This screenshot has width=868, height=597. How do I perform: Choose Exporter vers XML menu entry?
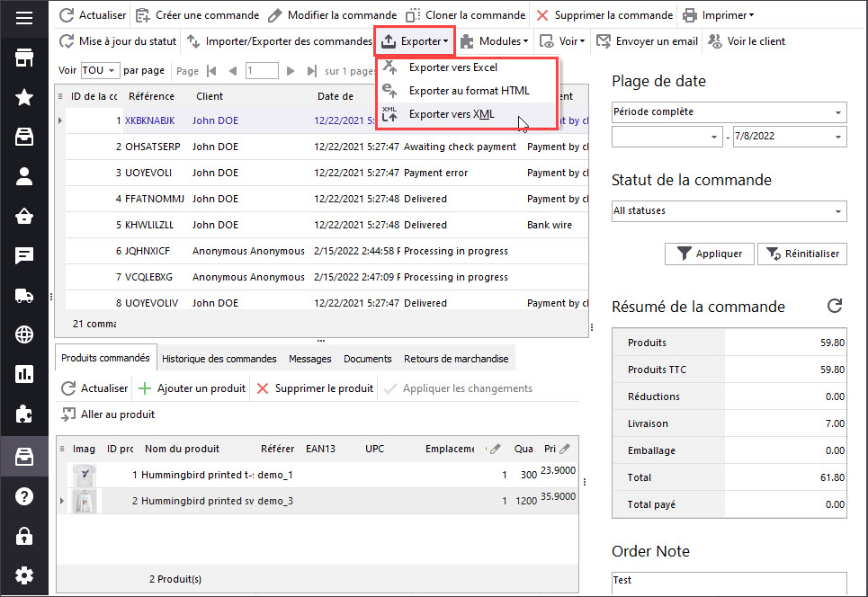451,114
